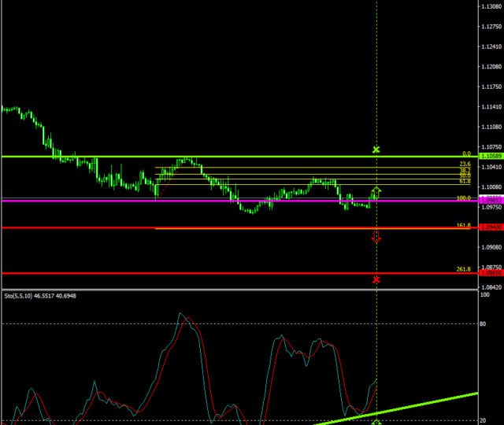
Task: Click the red 1.09400 price tag
Action: (490, 228)
